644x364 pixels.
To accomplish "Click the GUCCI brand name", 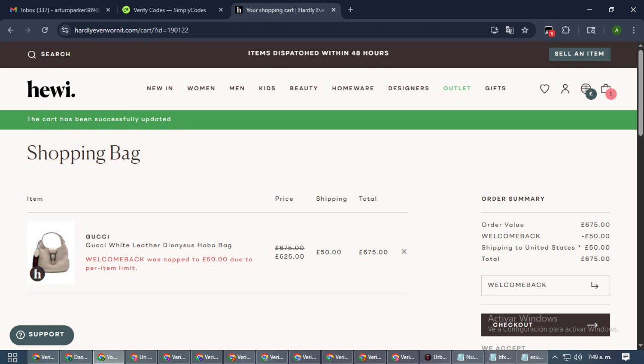I will coord(97,237).
